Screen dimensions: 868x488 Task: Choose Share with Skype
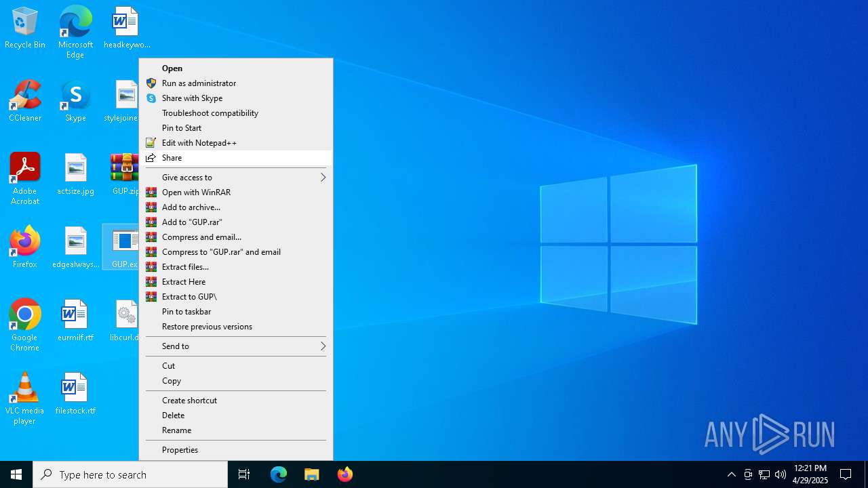tap(235, 98)
